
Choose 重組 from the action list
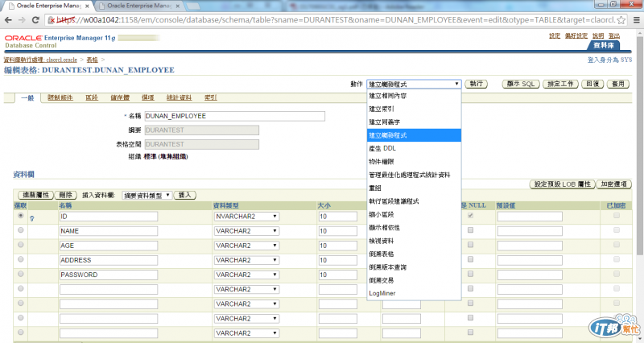tap(414, 188)
